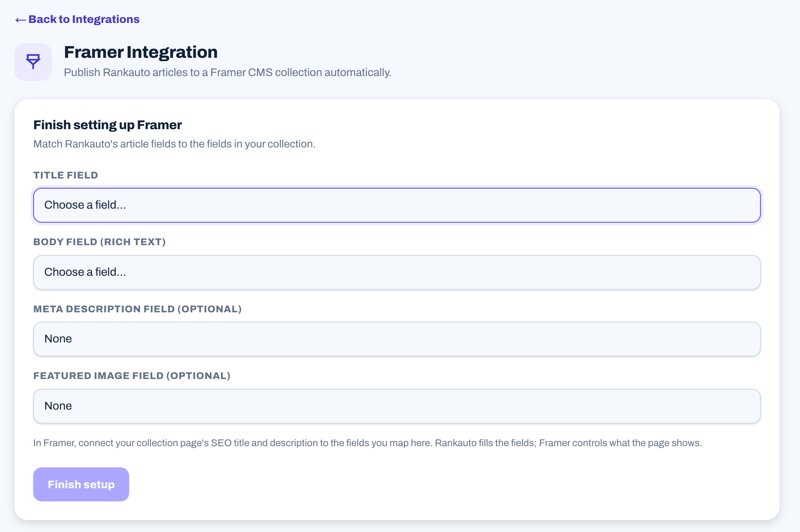Click the Match Rankauto's article fields description
Screen dimensions: 800x532
point(174,144)
